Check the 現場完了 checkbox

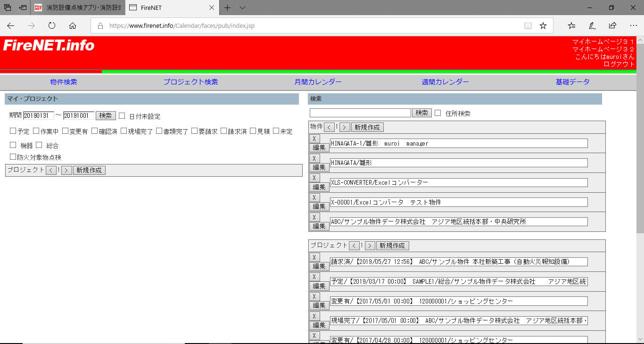click(124, 131)
